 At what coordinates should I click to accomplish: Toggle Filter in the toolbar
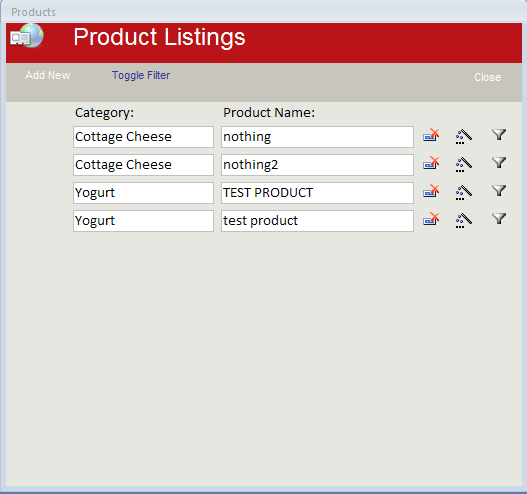[141, 75]
